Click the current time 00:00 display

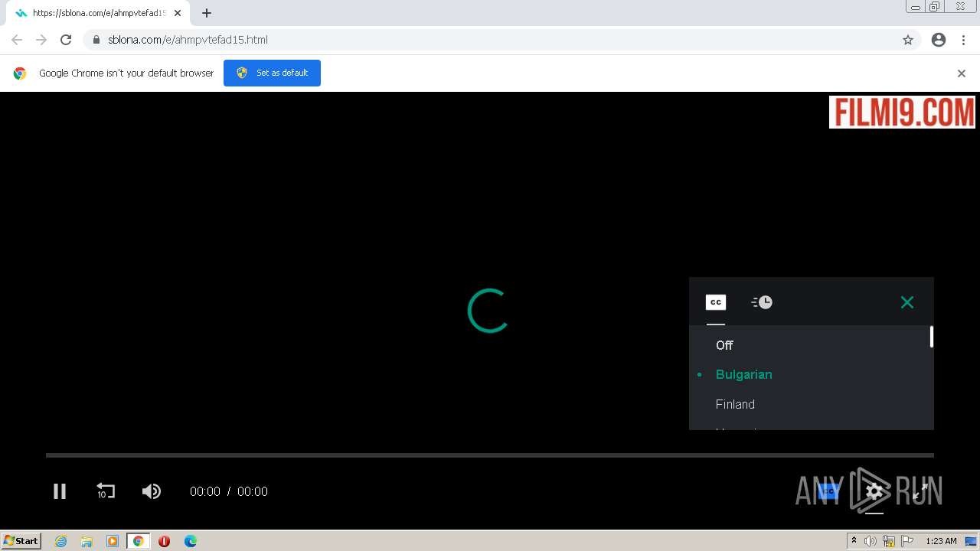(205, 492)
